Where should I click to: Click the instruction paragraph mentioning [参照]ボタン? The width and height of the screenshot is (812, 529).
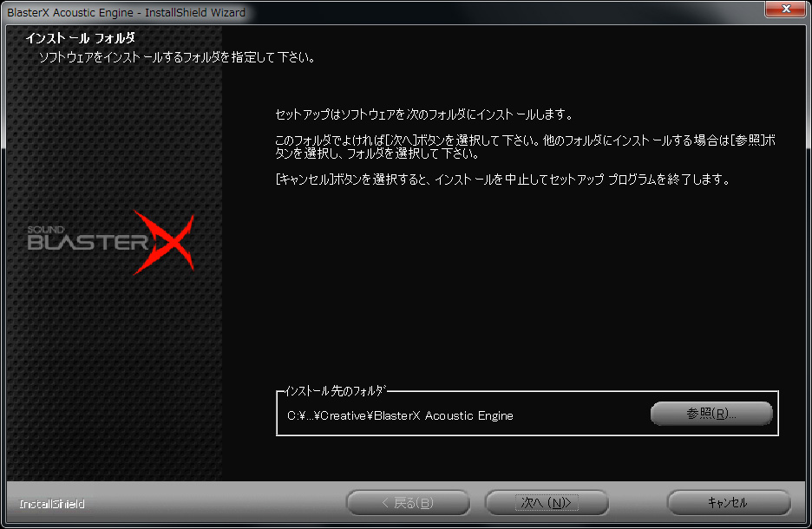pyautogui.click(x=525, y=147)
